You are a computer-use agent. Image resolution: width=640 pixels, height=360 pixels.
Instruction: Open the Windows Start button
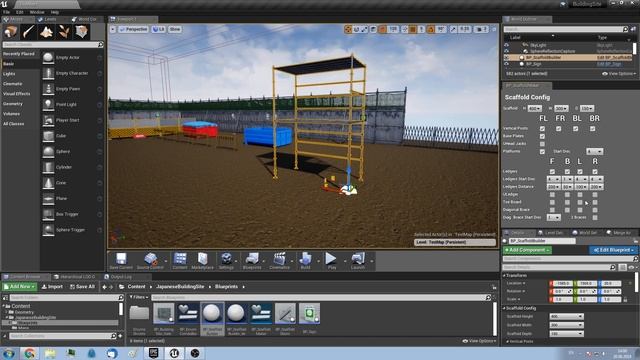(9, 353)
